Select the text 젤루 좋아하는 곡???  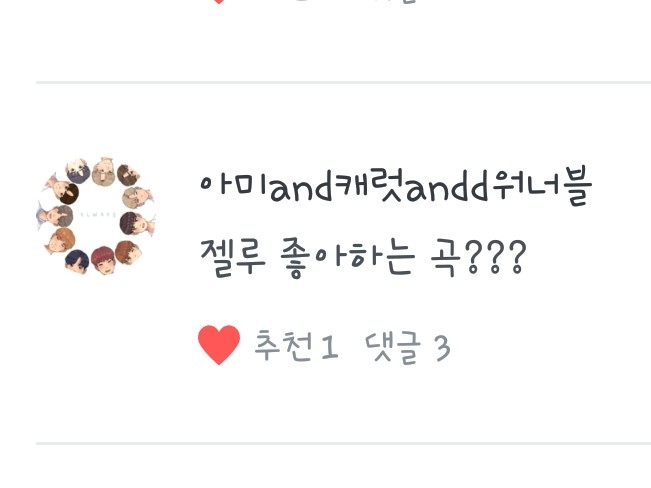[x=363, y=257]
